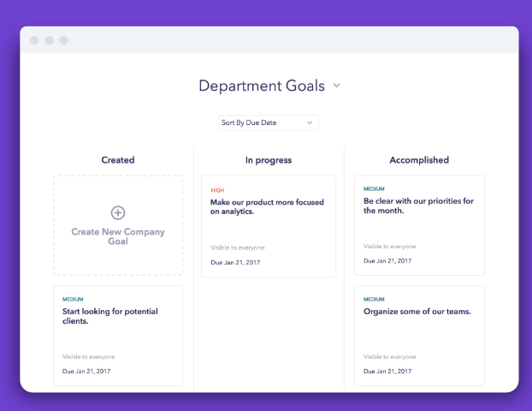
Task: Click MEDIUM priority label on the organize teams goal
Action: click(374, 299)
